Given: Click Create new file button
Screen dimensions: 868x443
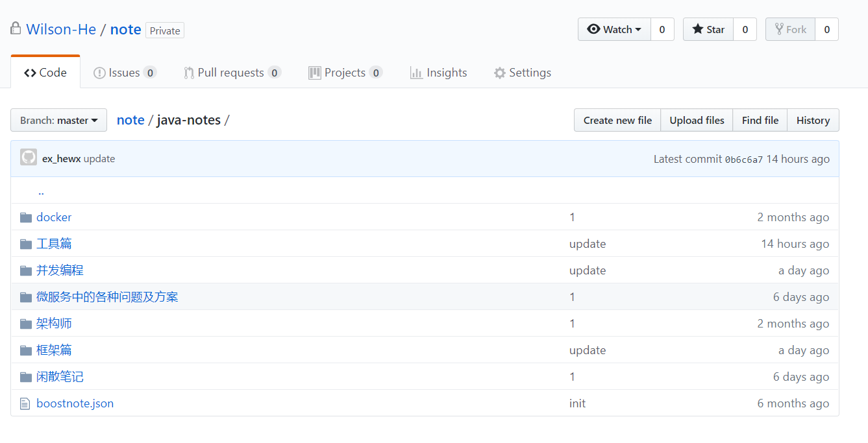Looking at the screenshot, I should [x=617, y=120].
